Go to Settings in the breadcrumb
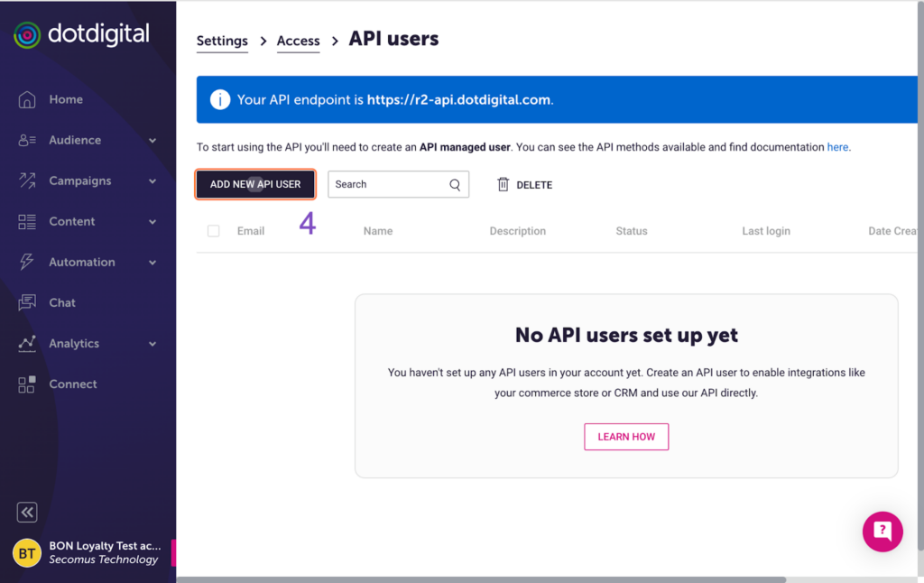Viewport: 924px width, 583px height. 222,41
